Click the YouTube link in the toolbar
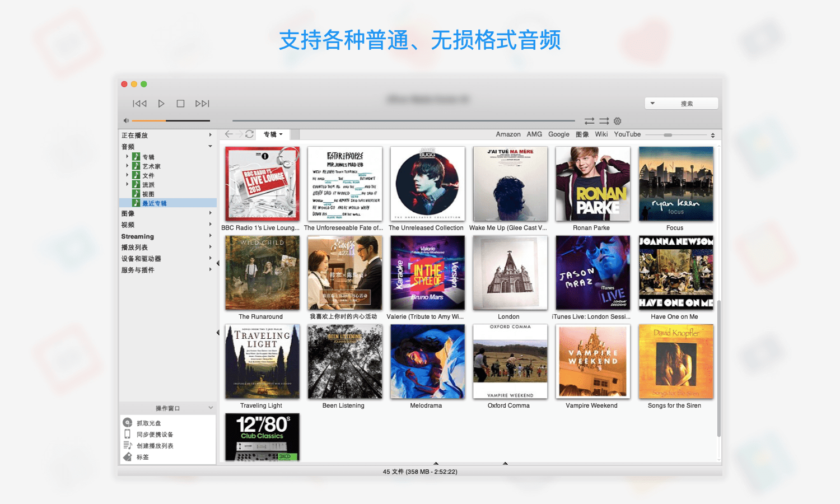840x504 pixels. pyautogui.click(x=627, y=134)
